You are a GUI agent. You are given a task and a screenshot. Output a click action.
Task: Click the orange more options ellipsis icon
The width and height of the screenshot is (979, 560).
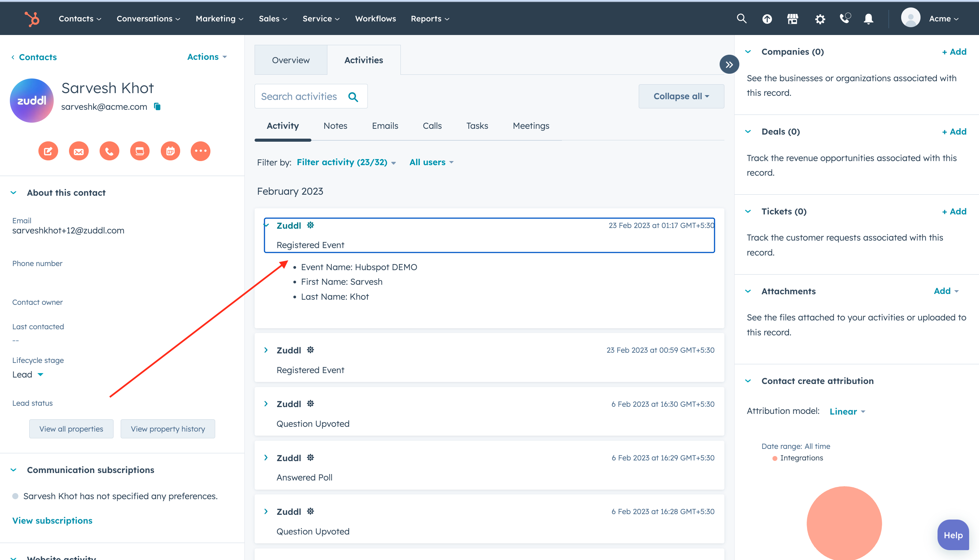tap(201, 151)
